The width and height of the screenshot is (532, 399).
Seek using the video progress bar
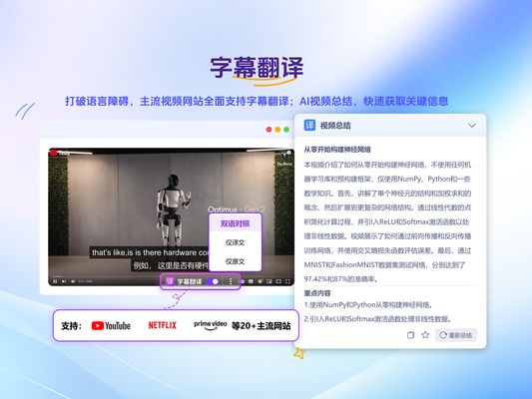pyautogui.click(x=171, y=276)
